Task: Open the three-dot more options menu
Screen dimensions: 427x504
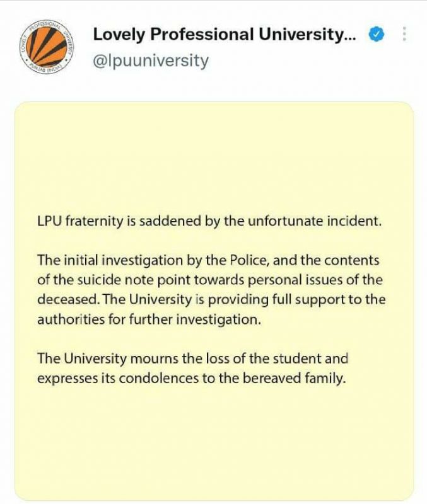Action: (404, 35)
